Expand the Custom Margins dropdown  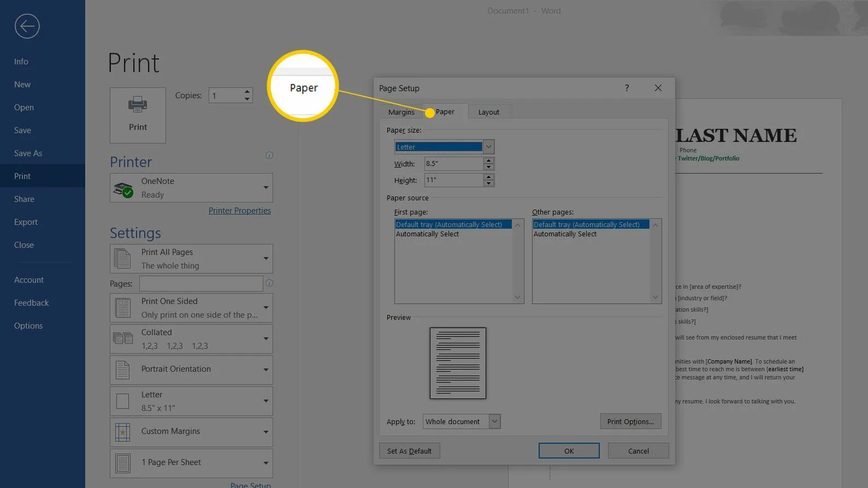pos(266,432)
